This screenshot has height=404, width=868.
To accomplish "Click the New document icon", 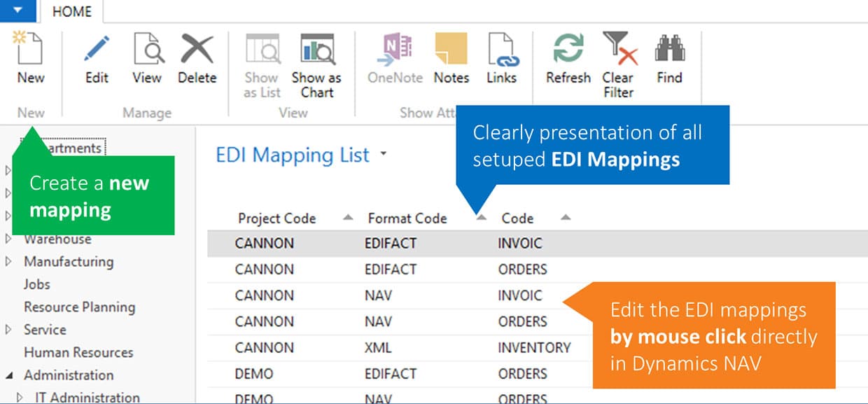I will click(x=29, y=48).
